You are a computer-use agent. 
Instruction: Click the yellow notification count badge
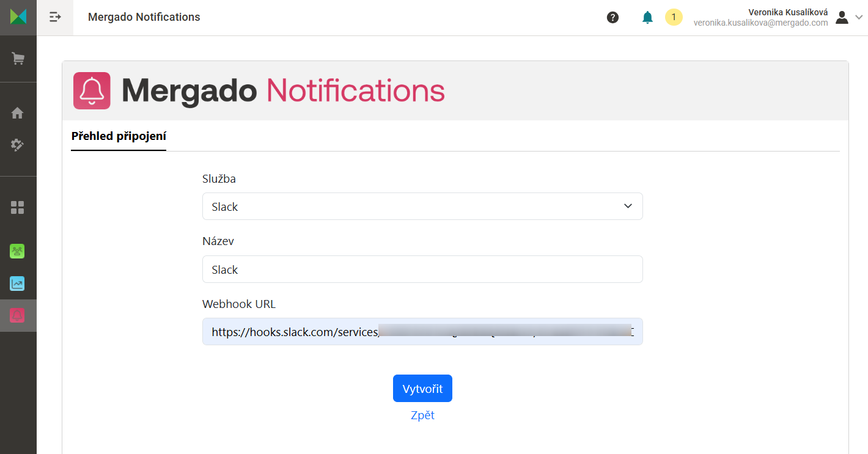674,17
